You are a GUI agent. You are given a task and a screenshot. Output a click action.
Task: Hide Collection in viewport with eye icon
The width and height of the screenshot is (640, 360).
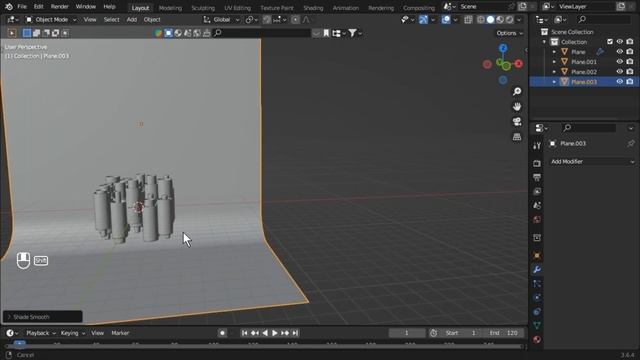pos(620,42)
